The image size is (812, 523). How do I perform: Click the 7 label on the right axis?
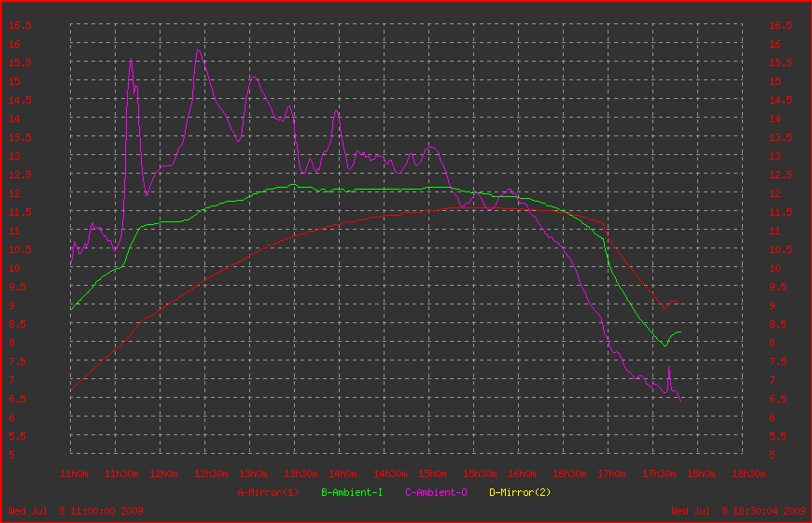point(772,380)
